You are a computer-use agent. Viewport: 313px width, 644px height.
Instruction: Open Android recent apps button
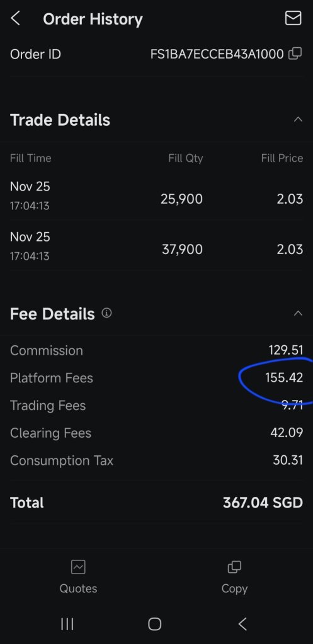(67, 625)
